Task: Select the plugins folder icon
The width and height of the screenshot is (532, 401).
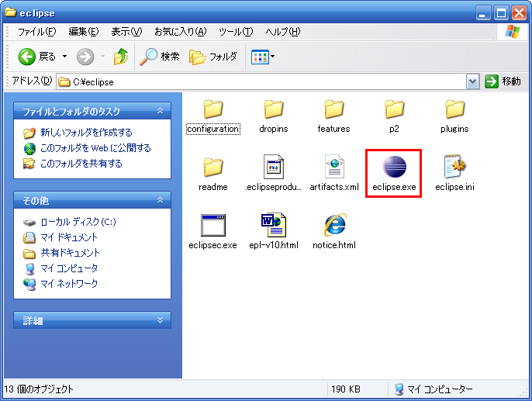Action: [x=454, y=109]
